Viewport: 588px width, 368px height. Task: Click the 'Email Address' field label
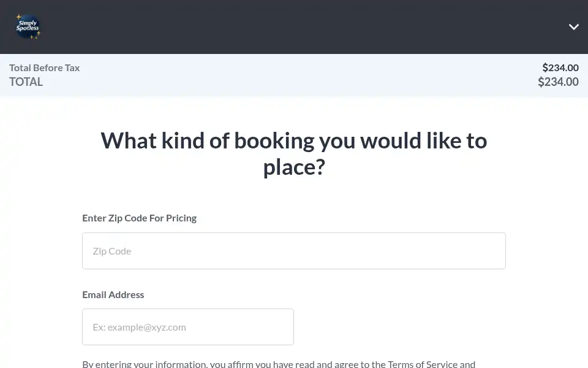[x=113, y=295]
